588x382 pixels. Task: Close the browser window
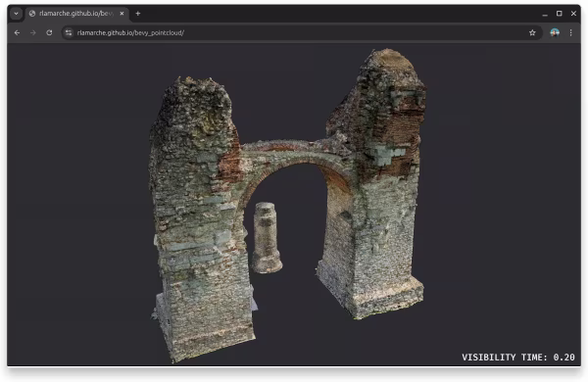tap(573, 14)
